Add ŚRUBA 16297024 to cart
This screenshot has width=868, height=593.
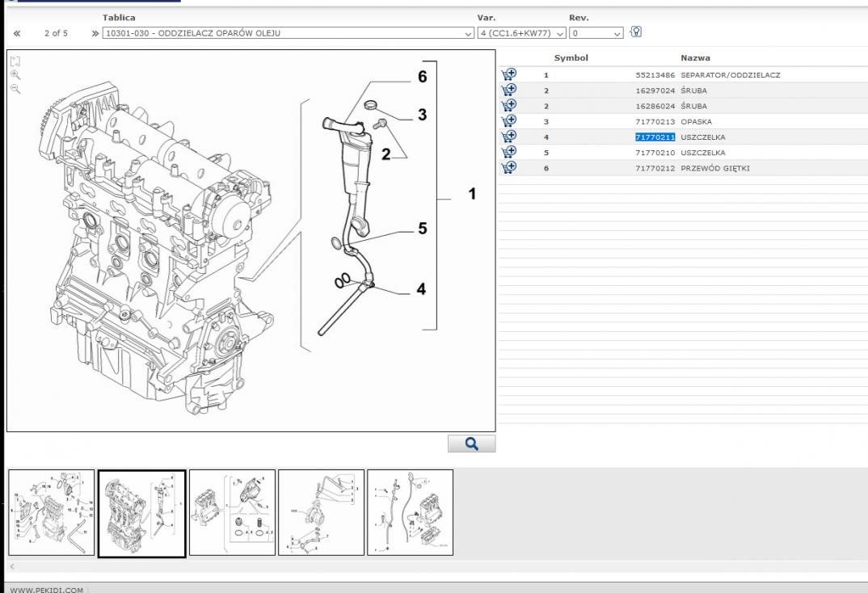[x=508, y=90]
